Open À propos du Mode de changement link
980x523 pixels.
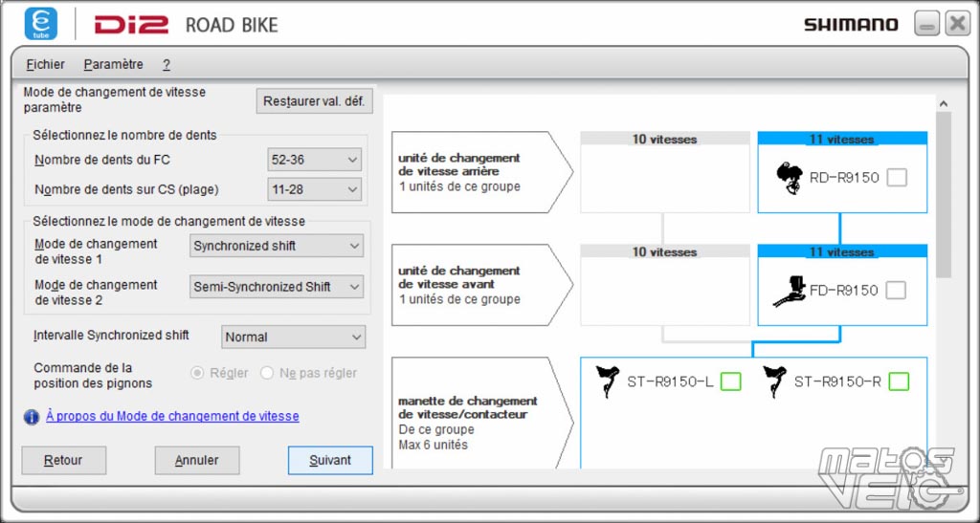click(x=172, y=416)
